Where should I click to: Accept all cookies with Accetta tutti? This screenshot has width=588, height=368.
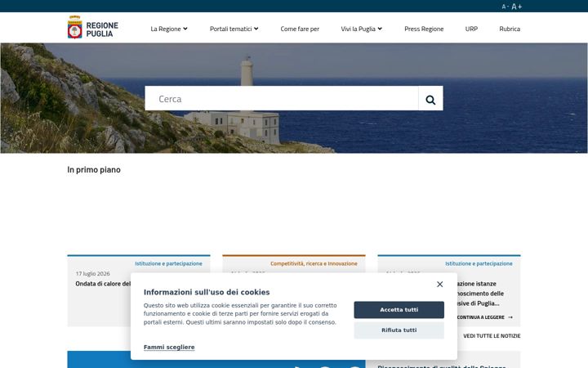[x=399, y=310]
